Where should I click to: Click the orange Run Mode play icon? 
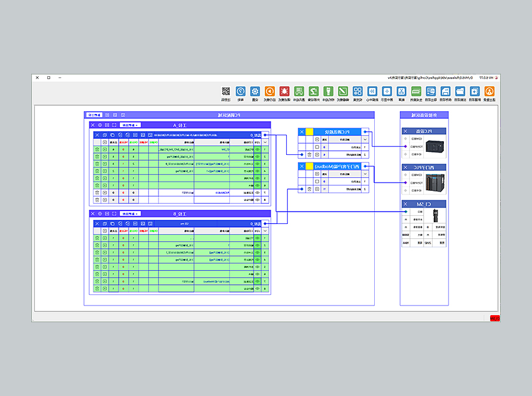[x=270, y=91]
